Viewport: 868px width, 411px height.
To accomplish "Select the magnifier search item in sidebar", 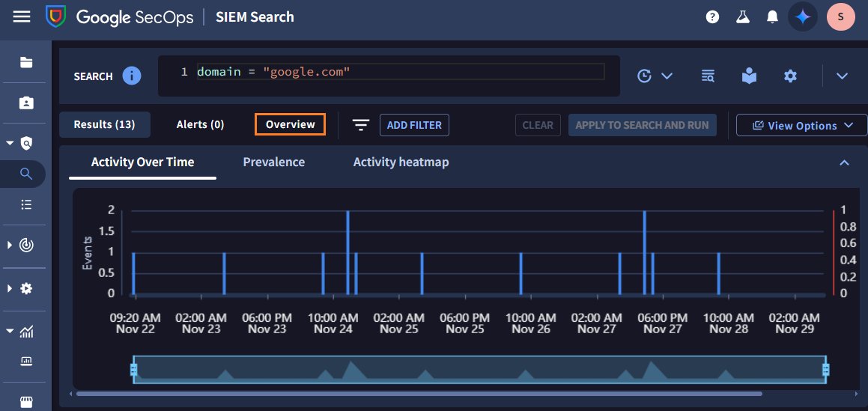I will pyautogui.click(x=26, y=174).
